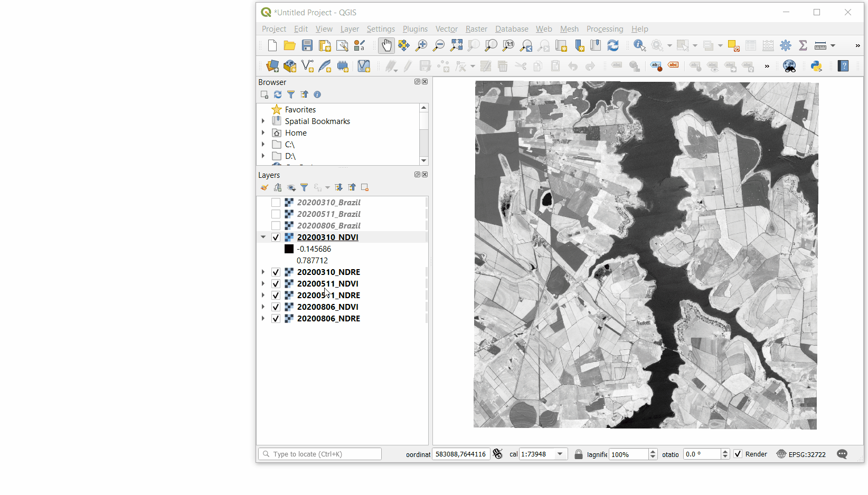
Task: Open the Python Console icon
Action: click(816, 66)
